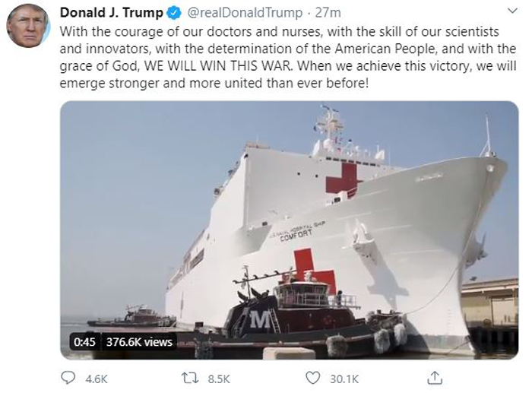
Task: Click the 30.1K likes count
Action: 344,379
